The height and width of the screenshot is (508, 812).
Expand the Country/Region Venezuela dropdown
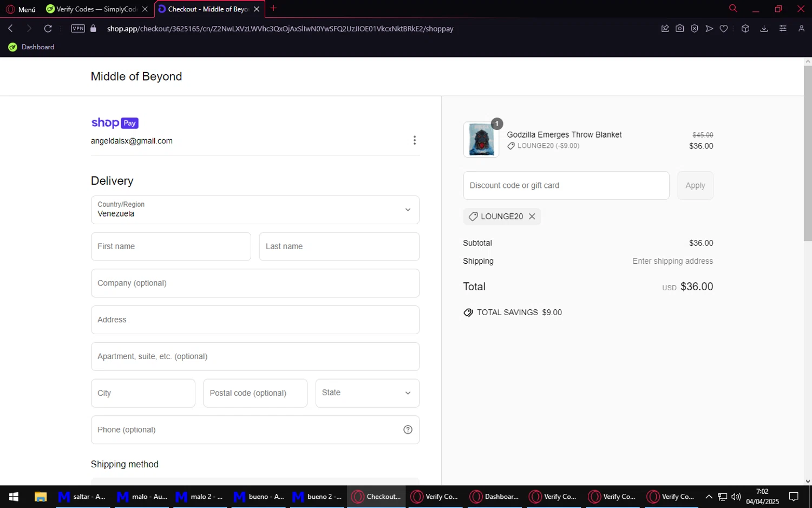coord(255,210)
